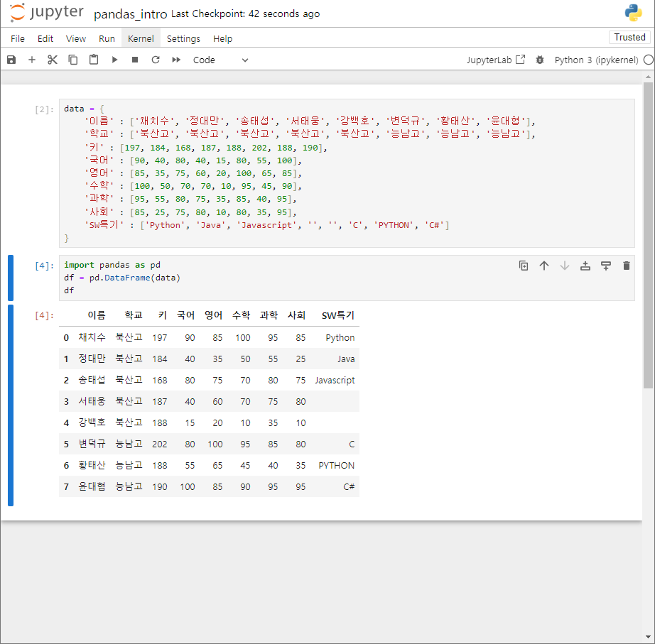Open the Kernel menu
This screenshot has width=655, height=644.
pos(141,38)
